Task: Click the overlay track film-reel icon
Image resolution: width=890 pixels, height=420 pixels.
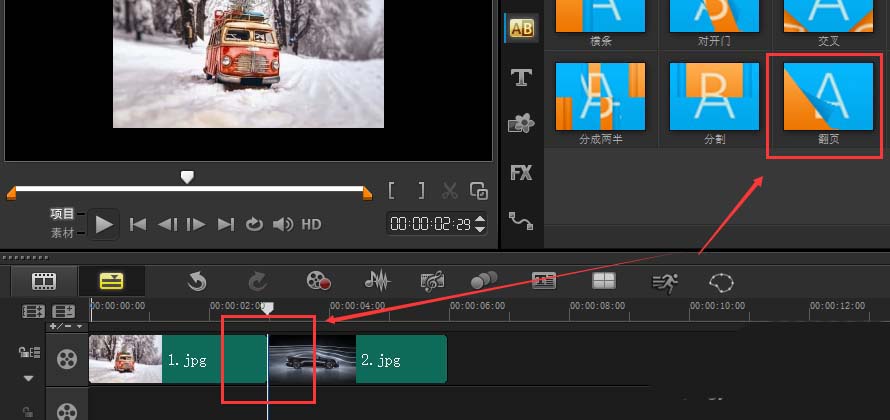Action: (x=67, y=410)
